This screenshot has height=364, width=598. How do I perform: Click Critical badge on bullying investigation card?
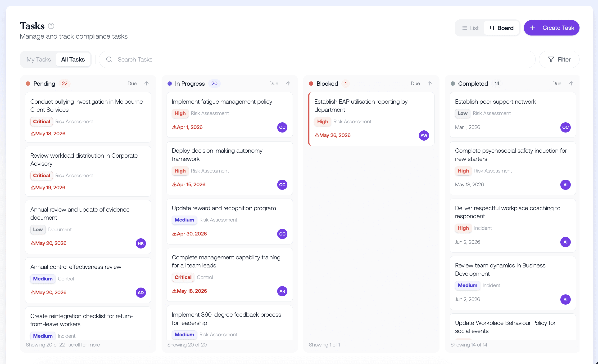[x=41, y=121]
